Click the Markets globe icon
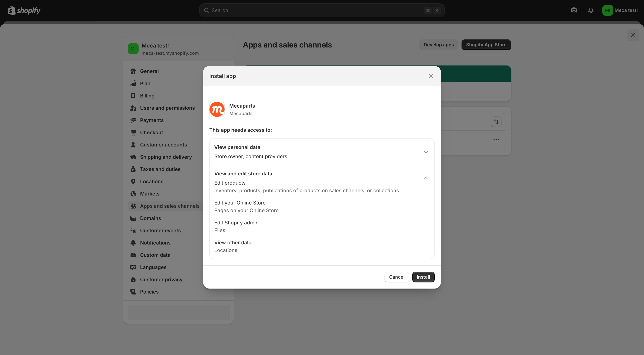 point(133,194)
